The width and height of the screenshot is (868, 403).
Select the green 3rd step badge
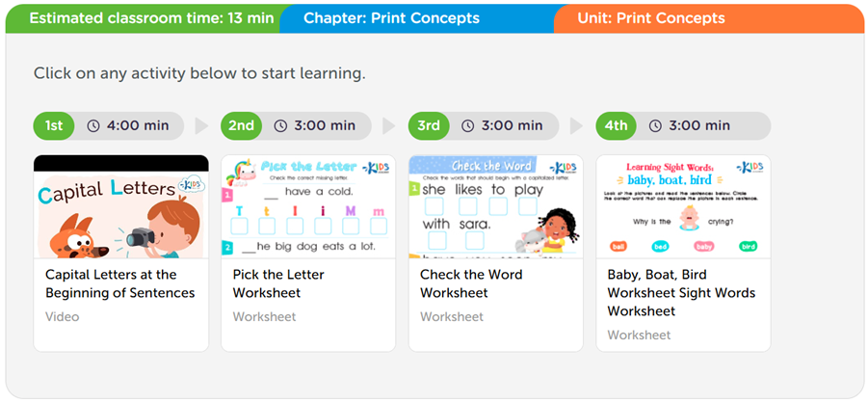click(429, 126)
